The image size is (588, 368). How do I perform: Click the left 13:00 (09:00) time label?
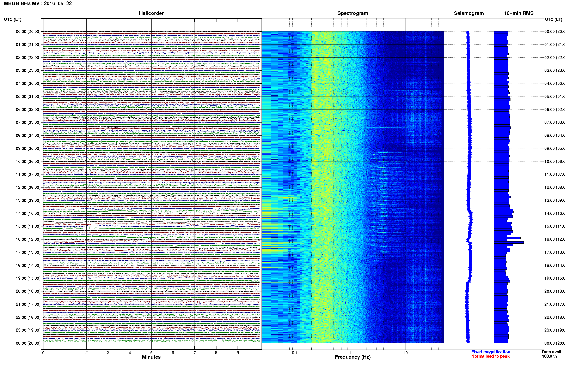tap(28, 201)
